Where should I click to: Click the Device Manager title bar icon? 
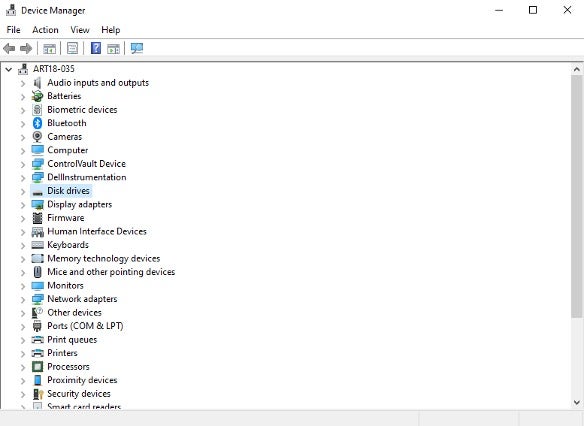click(11, 10)
